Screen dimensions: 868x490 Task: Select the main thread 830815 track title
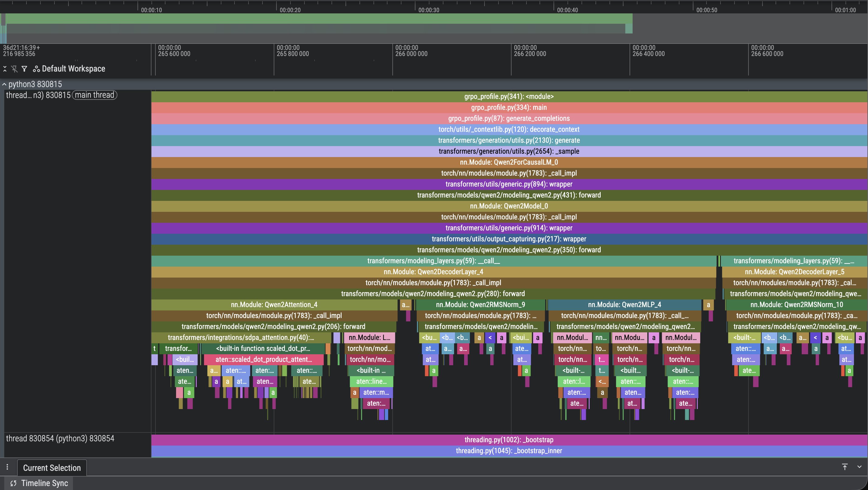[38, 95]
